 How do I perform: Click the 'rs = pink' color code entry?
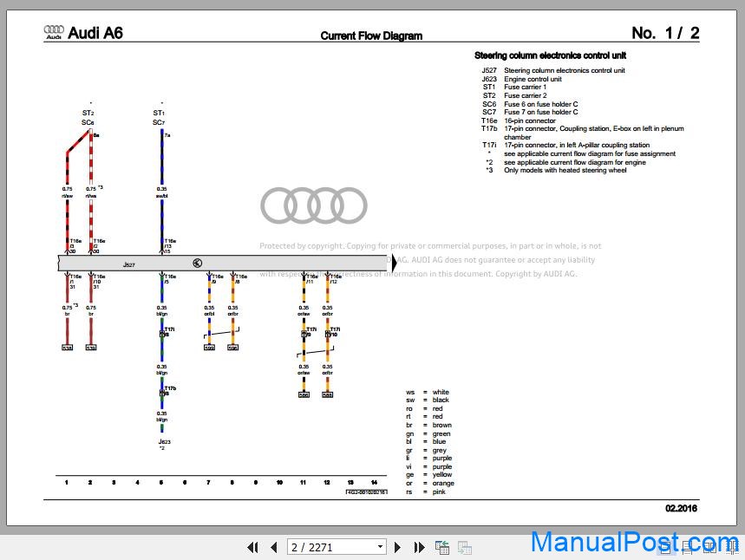pos(426,492)
